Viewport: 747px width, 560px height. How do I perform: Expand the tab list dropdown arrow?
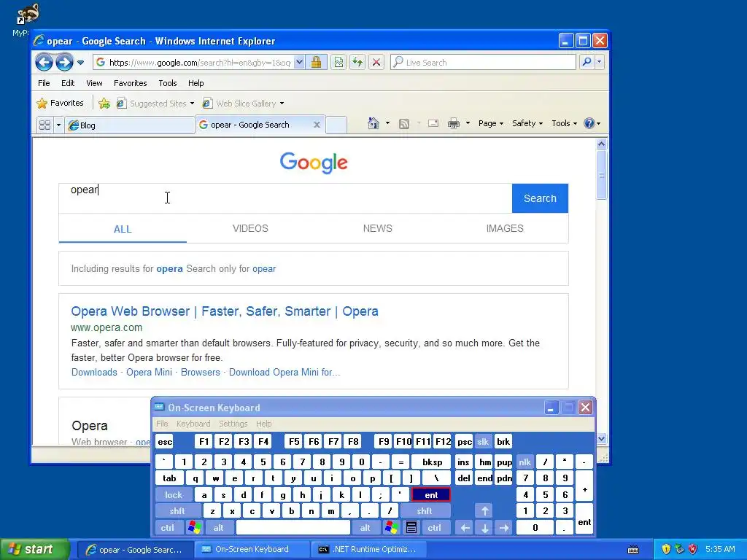pos(58,125)
